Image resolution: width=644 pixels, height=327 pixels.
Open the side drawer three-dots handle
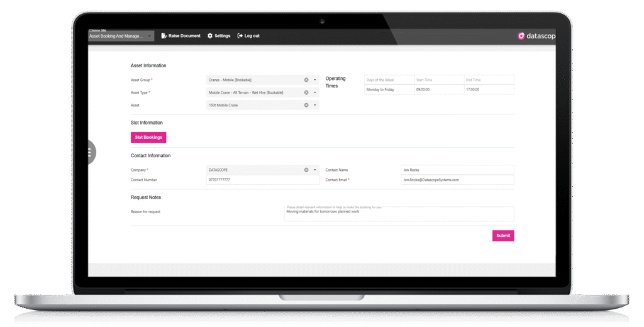90,152
